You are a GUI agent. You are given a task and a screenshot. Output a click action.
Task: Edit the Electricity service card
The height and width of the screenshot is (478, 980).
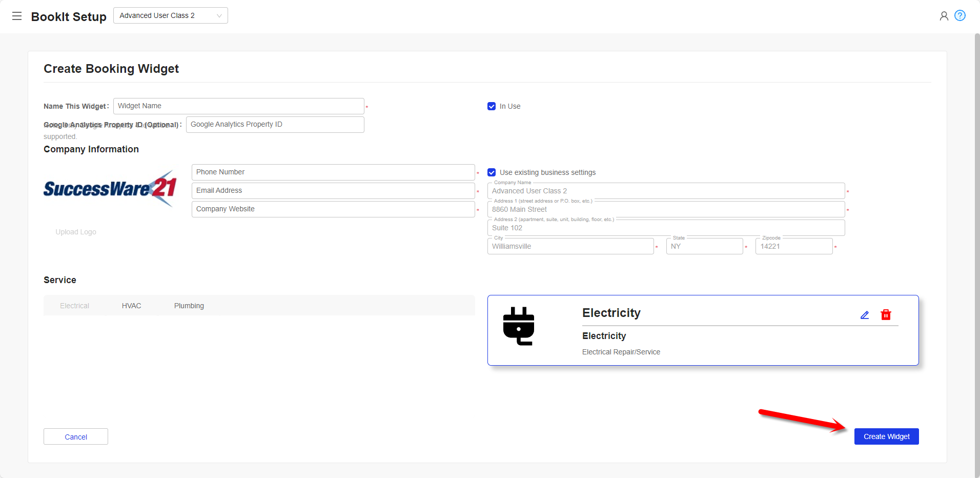[865, 315]
